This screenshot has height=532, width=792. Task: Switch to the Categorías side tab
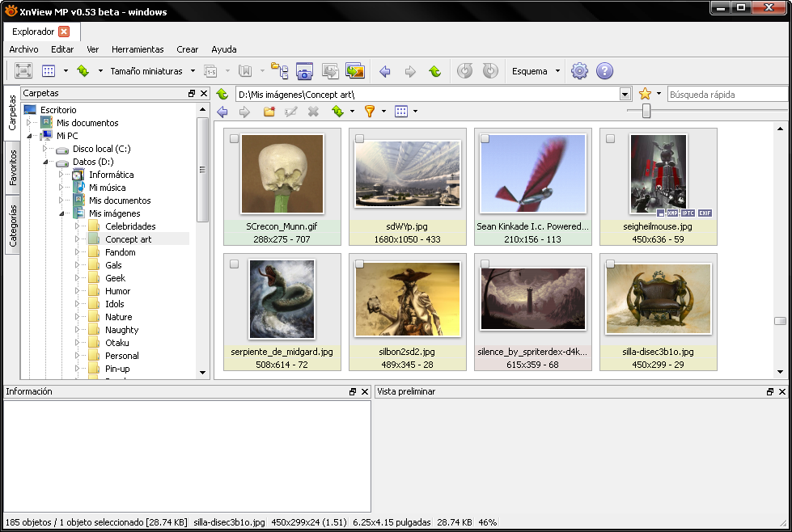[13, 226]
